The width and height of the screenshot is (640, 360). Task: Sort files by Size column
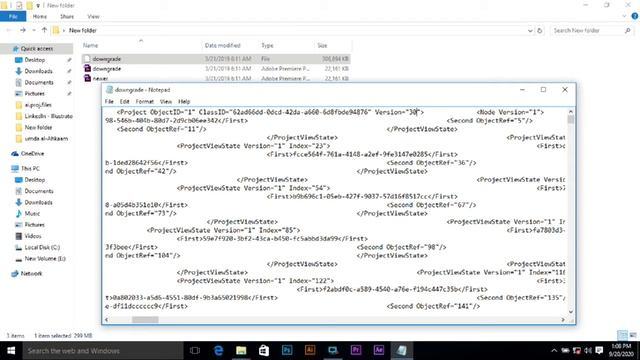coord(322,45)
